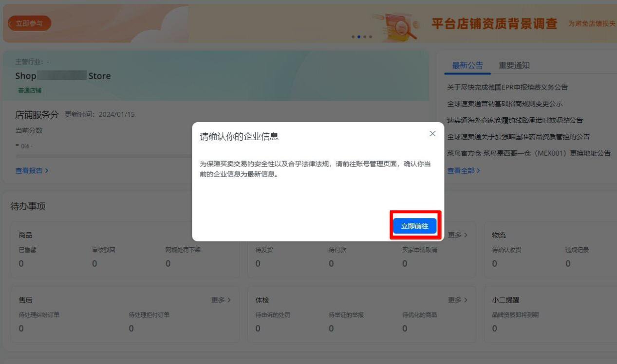This screenshot has height=364, width=617.
Task: Expand 更多 in the 体检 card
Action: pyautogui.click(x=457, y=300)
